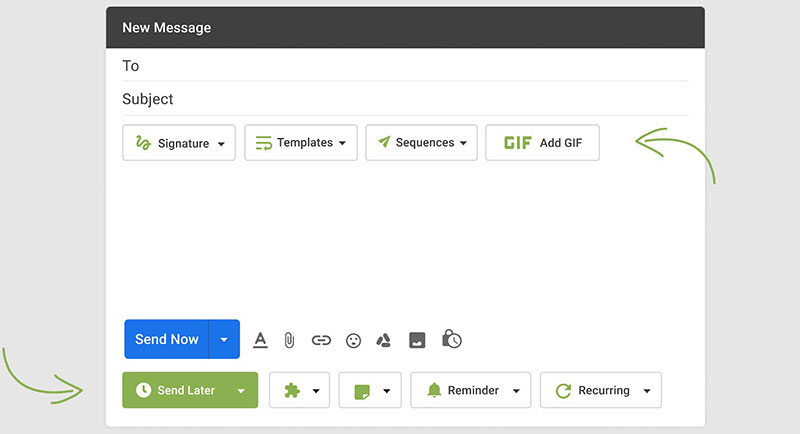Attach a file with paperclip icon
The height and width of the screenshot is (434, 800).
coord(289,340)
